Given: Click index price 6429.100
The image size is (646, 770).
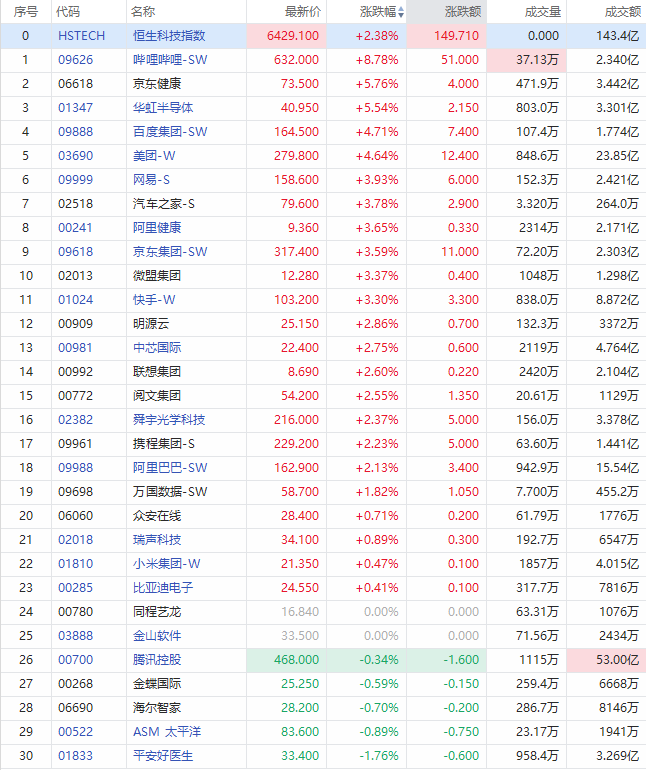Looking at the screenshot, I should [293, 36].
